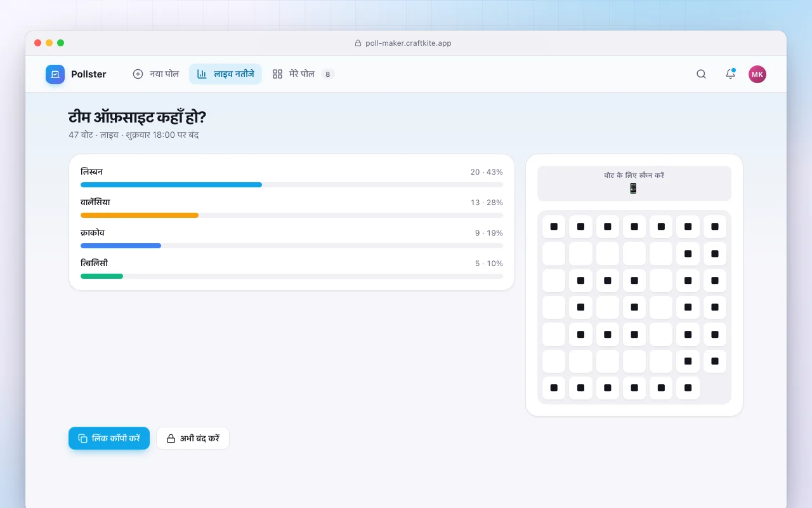Image resolution: width=812 pixels, height=508 pixels.
Task: Click the '9 · 19%' vote count
Action: coord(489,233)
